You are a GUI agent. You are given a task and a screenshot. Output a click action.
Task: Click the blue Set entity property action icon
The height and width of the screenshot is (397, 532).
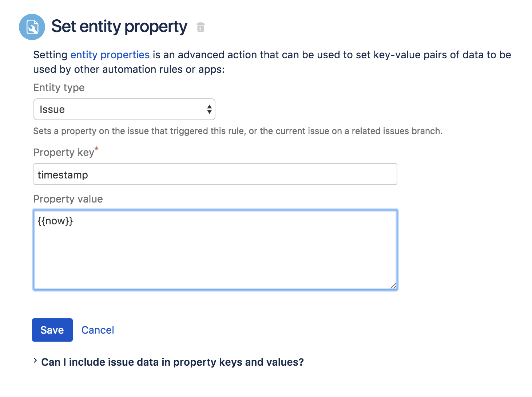32,27
